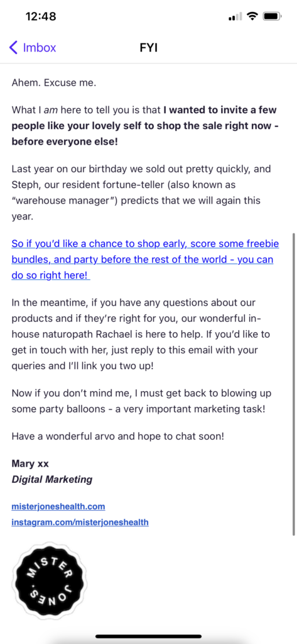Tap the bold invite-to-shop-the-sale sentence
Image resolution: width=297 pixels, height=644 pixels.
pos(145,126)
